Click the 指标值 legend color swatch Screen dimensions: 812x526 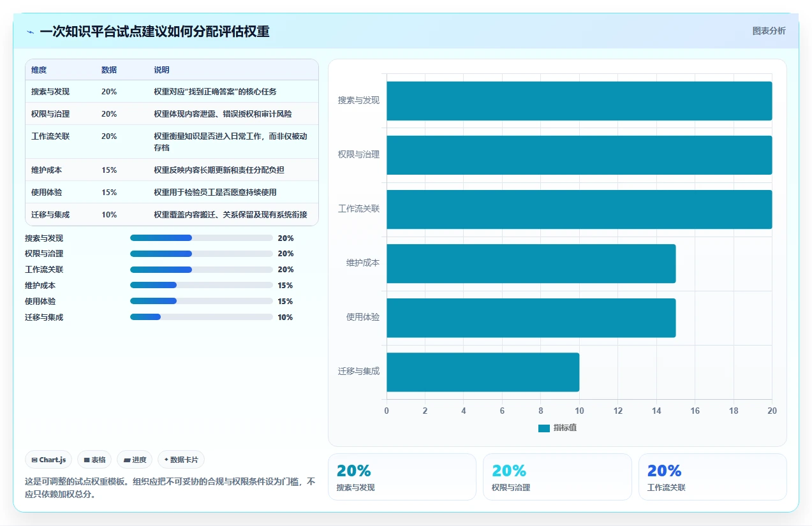tap(543, 428)
